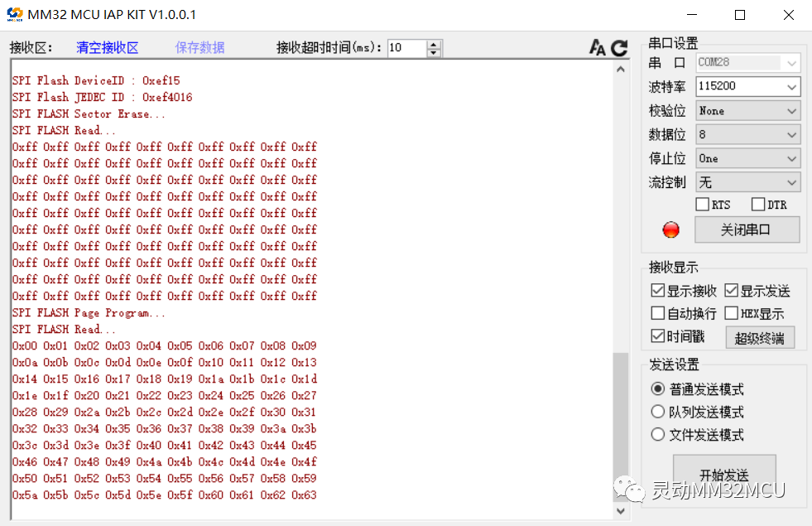Open the flow control 无 dropdown
Screen dimensions: 812x526
pyautogui.click(x=747, y=182)
